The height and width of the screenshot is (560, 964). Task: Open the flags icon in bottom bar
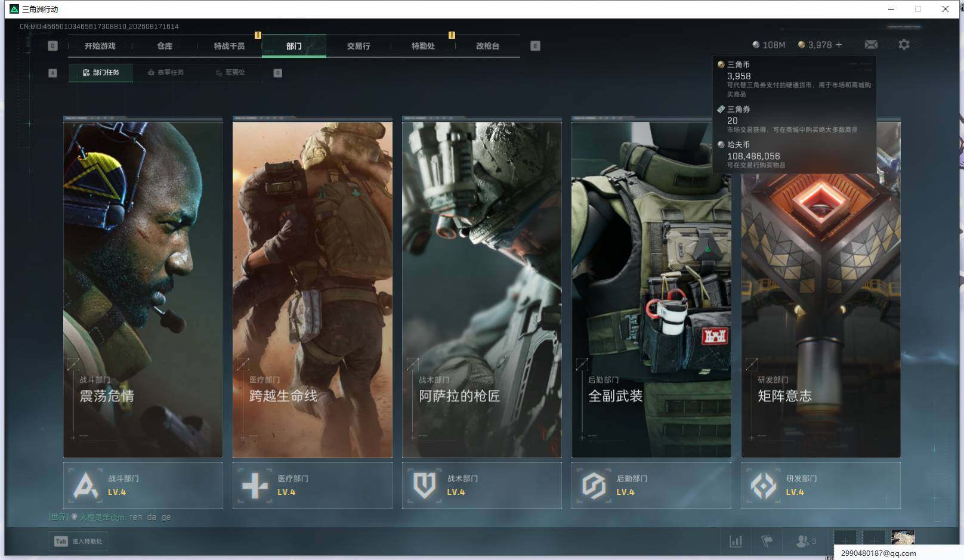(x=767, y=542)
